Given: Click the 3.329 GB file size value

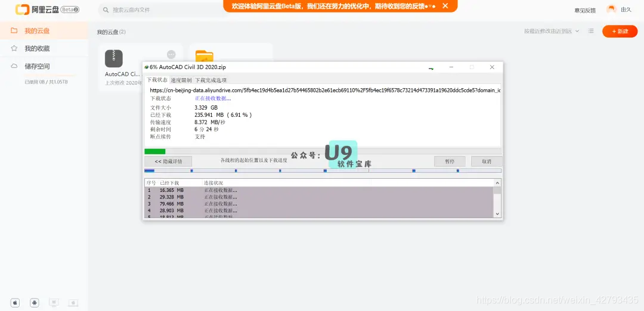Looking at the screenshot, I should click(x=206, y=107).
